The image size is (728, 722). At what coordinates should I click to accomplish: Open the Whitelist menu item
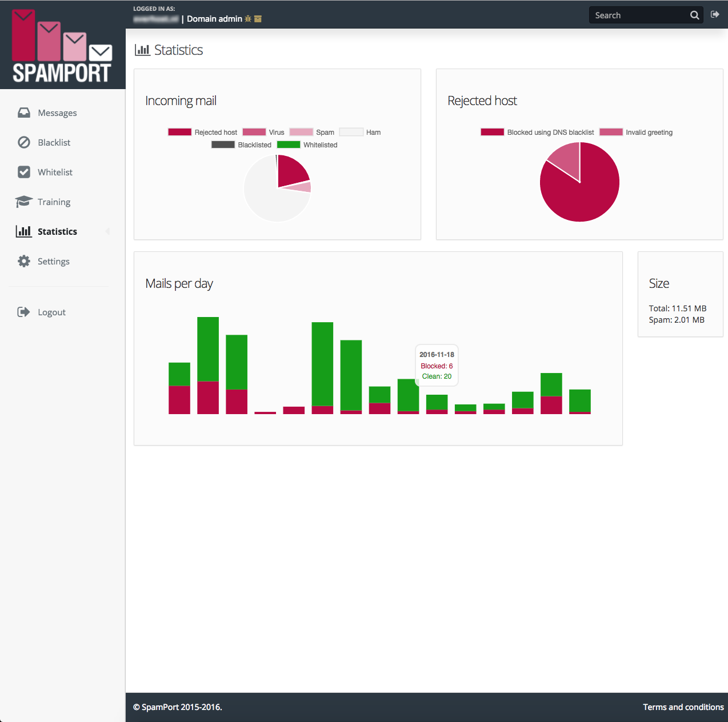tap(55, 172)
